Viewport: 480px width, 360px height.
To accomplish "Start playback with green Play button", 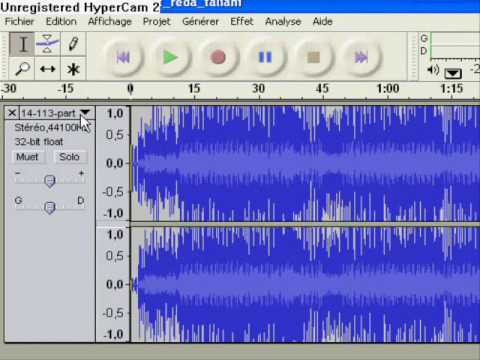I will pos(171,57).
